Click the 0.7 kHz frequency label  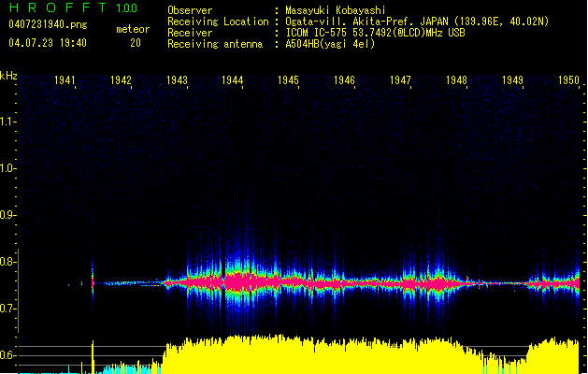tap(7, 309)
